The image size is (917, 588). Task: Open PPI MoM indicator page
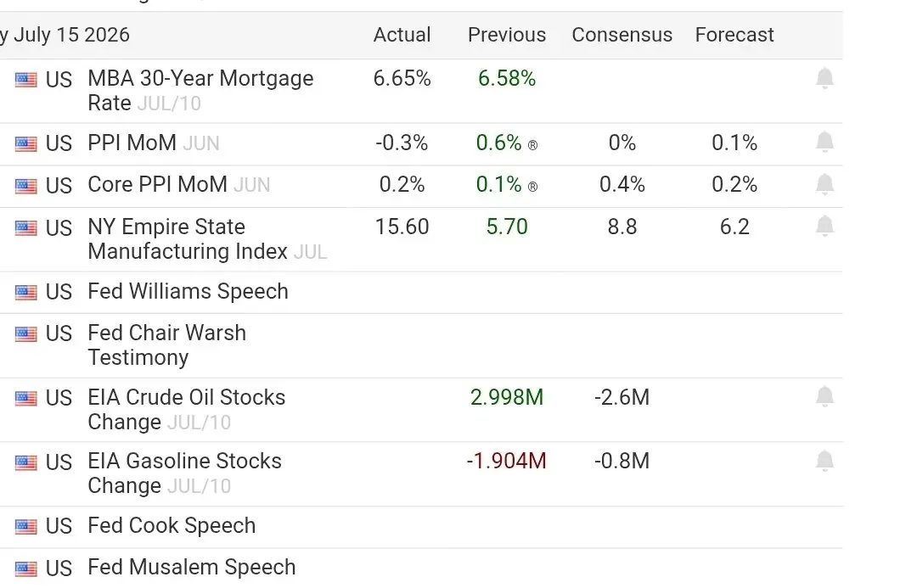(x=132, y=143)
